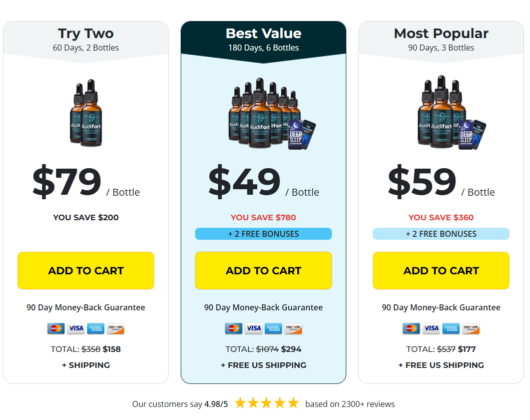
Task: Click the five-star rating row
Action: pyautogui.click(x=266, y=403)
